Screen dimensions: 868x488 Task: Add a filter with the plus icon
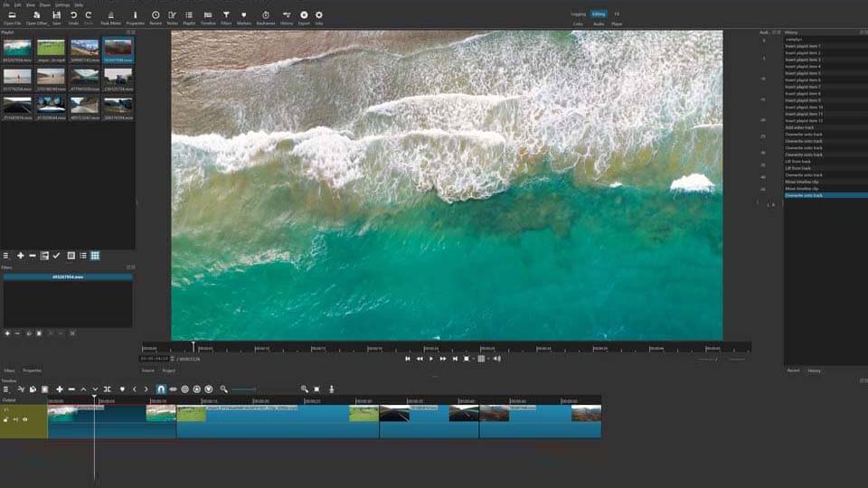point(7,333)
